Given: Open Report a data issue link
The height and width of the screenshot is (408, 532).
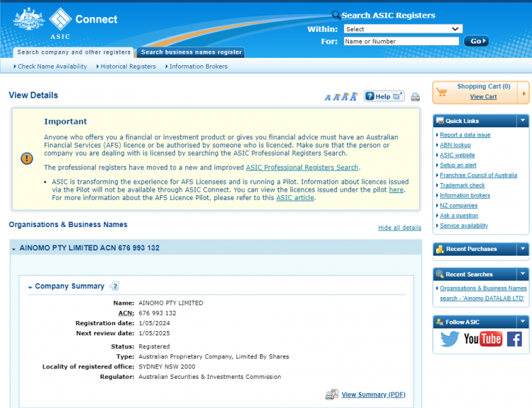Looking at the screenshot, I should pos(465,135).
